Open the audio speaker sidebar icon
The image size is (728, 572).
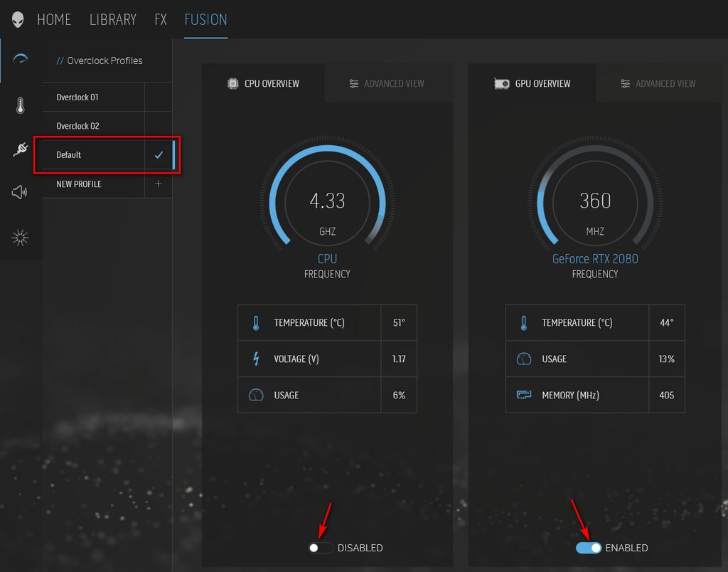19,192
